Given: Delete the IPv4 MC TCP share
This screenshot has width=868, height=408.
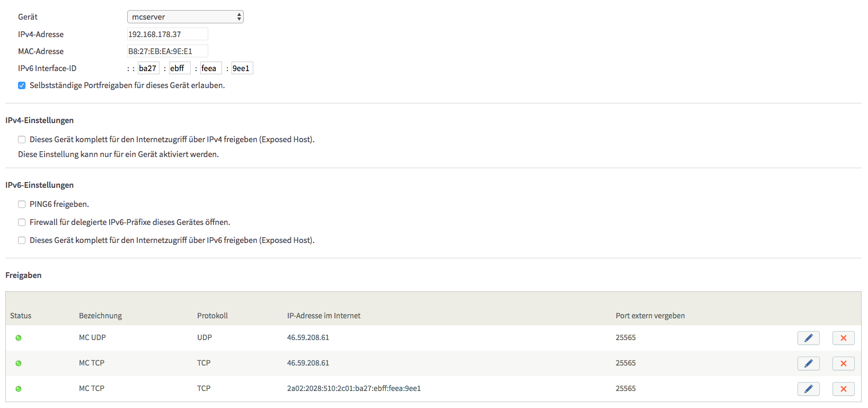Looking at the screenshot, I should point(843,363).
